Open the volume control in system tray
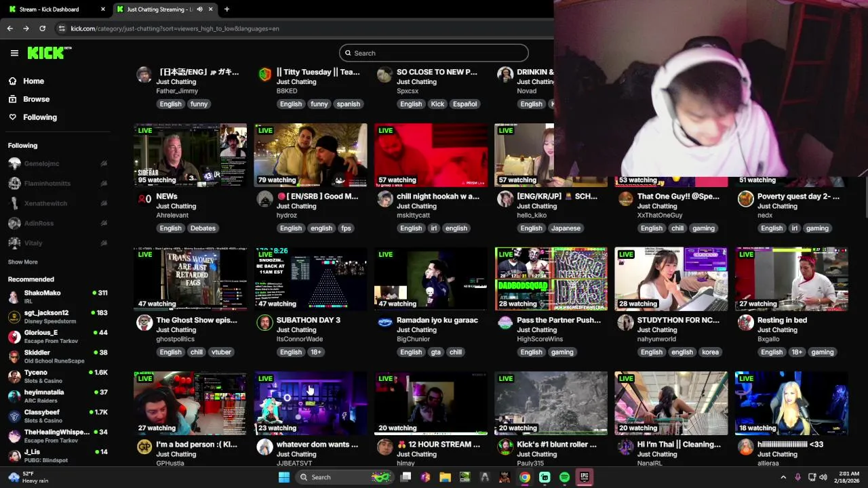Screen dimensions: 868x488 tap(823, 477)
